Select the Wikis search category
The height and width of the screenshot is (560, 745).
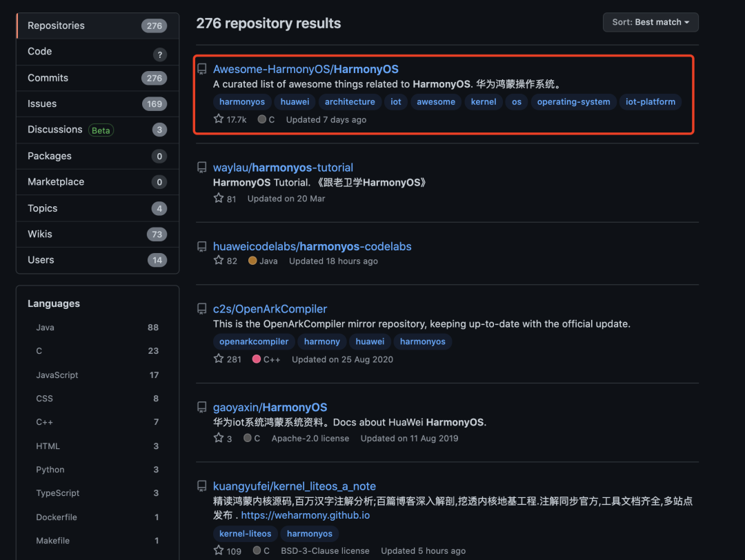click(x=98, y=234)
